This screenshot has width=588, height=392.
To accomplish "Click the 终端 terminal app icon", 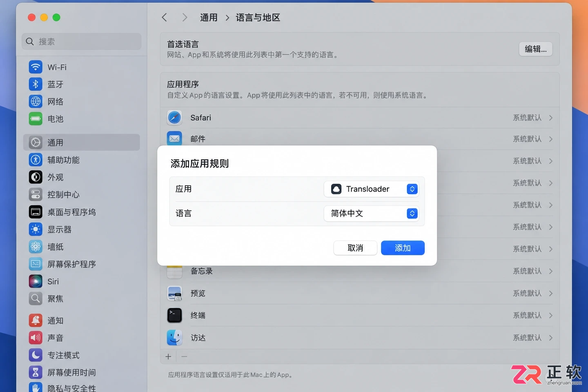I will click(x=174, y=315).
